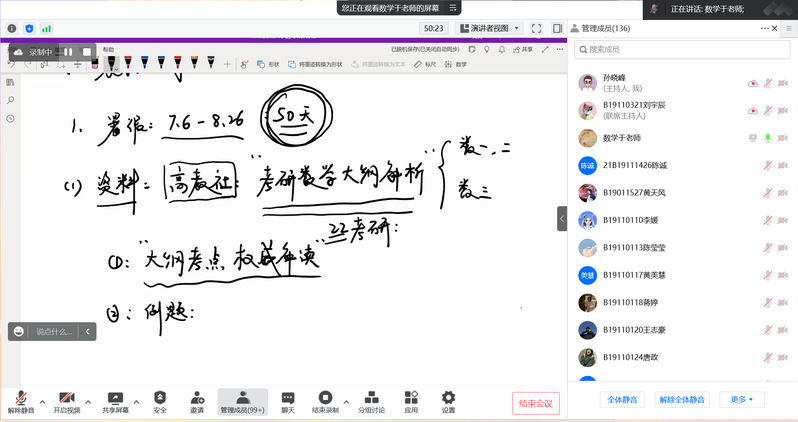Toggle mute for participant 数学于老师
Image resolution: width=798 pixels, height=422 pixels.
768,137
